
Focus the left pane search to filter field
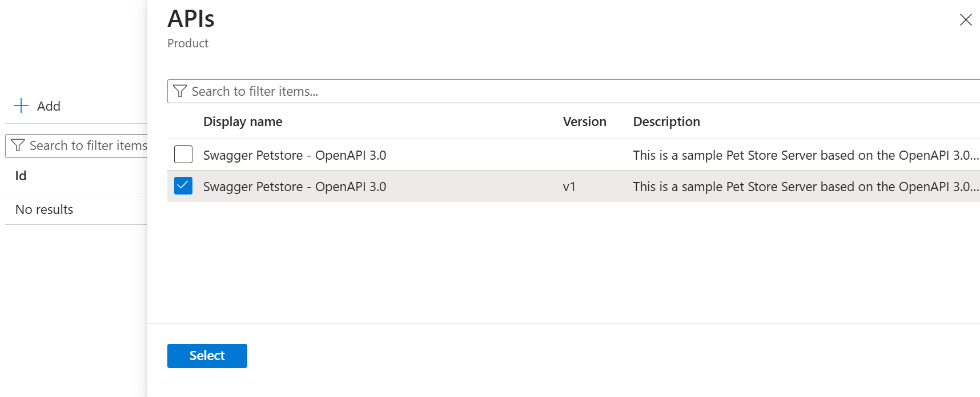pyautogui.click(x=77, y=146)
